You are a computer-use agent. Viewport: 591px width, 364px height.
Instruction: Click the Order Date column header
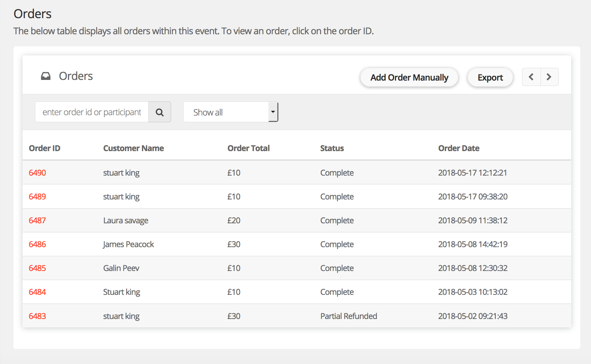[459, 148]
